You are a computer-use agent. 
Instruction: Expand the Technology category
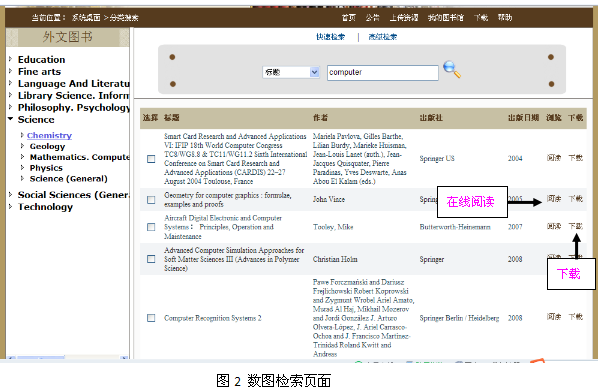click(11, 206)
